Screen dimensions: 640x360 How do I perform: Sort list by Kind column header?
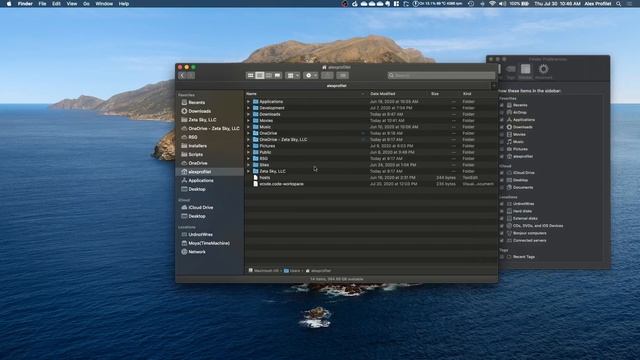click(467, 94)
